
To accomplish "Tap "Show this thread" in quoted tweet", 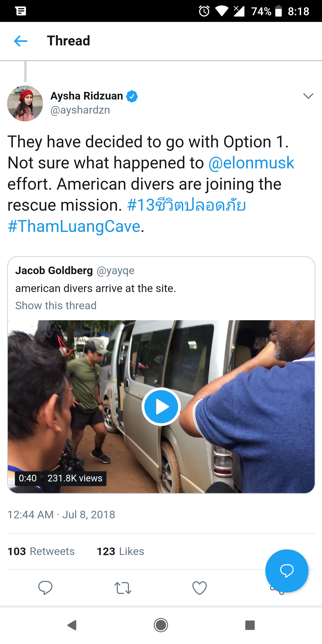I will pyautogui.click(x=56, y=305).
